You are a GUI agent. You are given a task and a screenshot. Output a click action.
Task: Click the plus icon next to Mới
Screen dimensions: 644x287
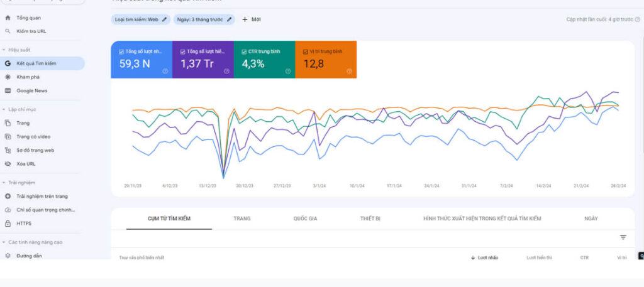[x=245, y=19]
